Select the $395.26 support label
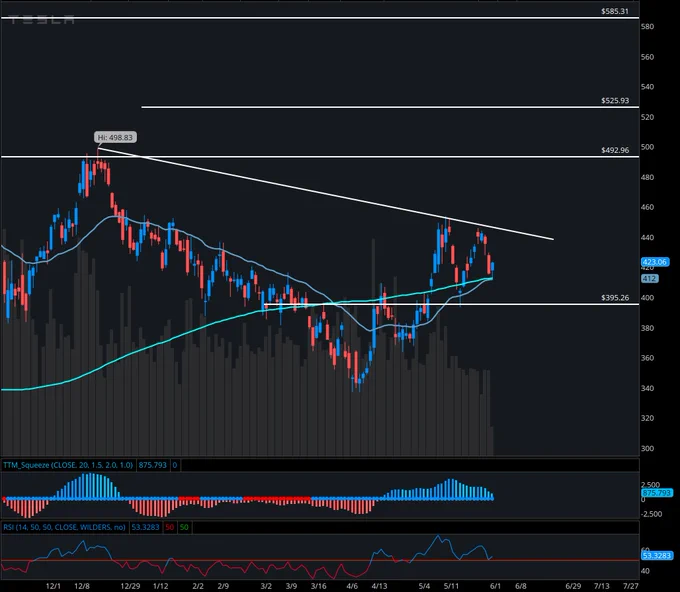 click(615, 298)
